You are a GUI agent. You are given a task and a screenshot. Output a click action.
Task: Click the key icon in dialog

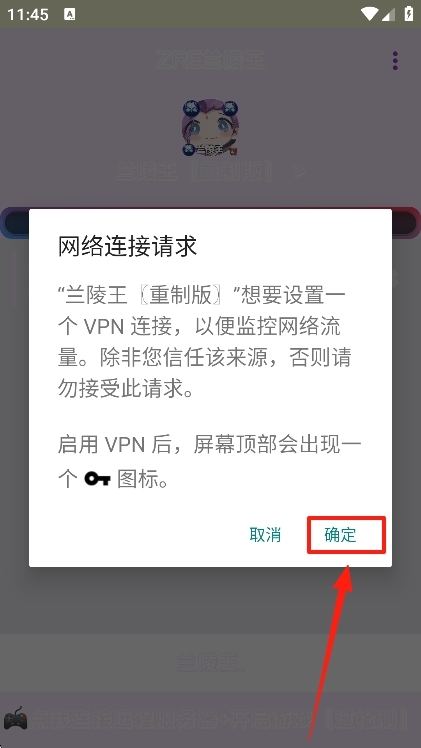coord(97,479)
